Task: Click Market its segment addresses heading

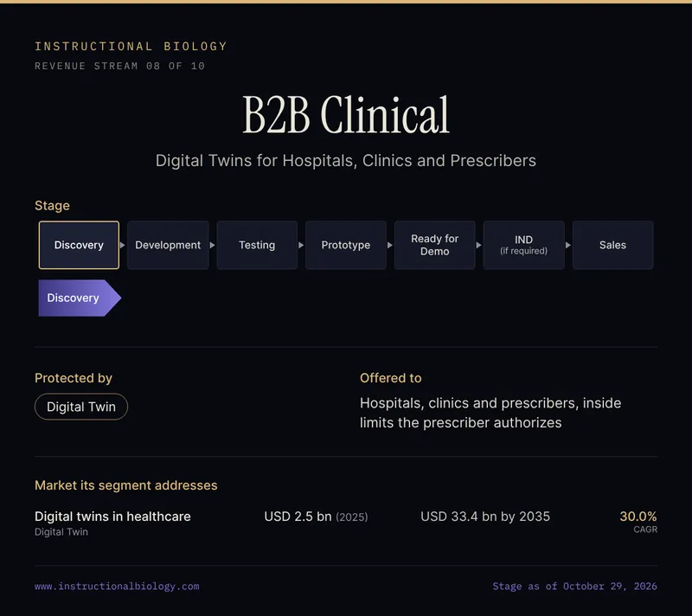Action: coord(125,485)
